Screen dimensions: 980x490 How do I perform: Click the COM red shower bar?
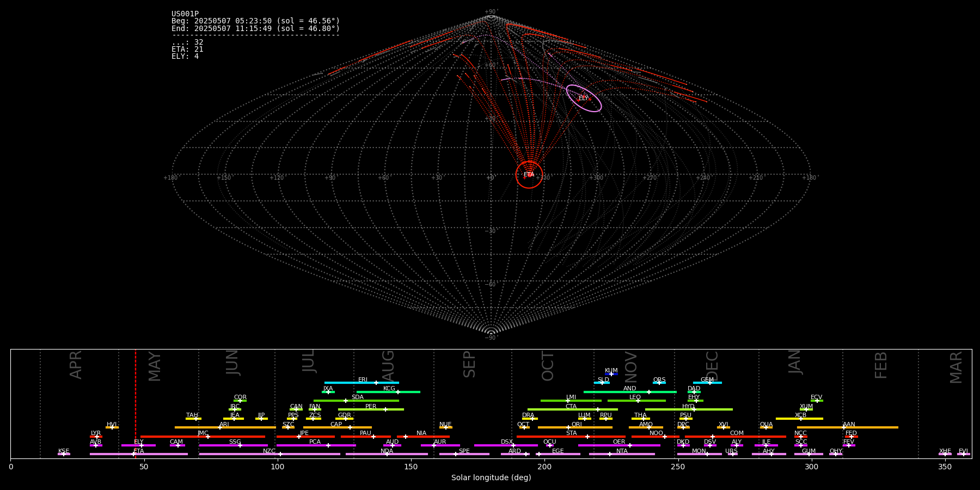tap(736, 436)
